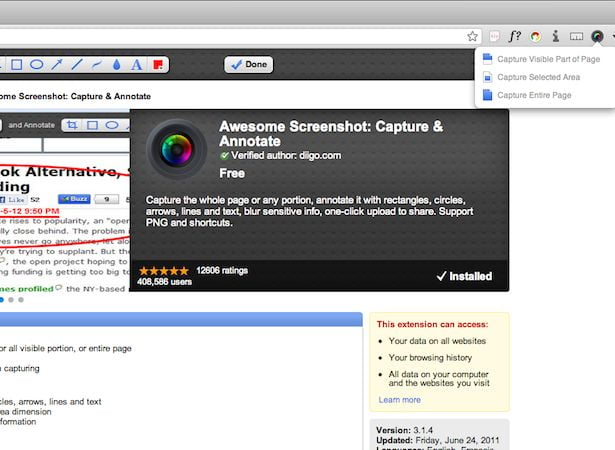This screenshot has width=615, height=450.
Task: Click the Capture Selected Area icon
Action: (487, 77)
